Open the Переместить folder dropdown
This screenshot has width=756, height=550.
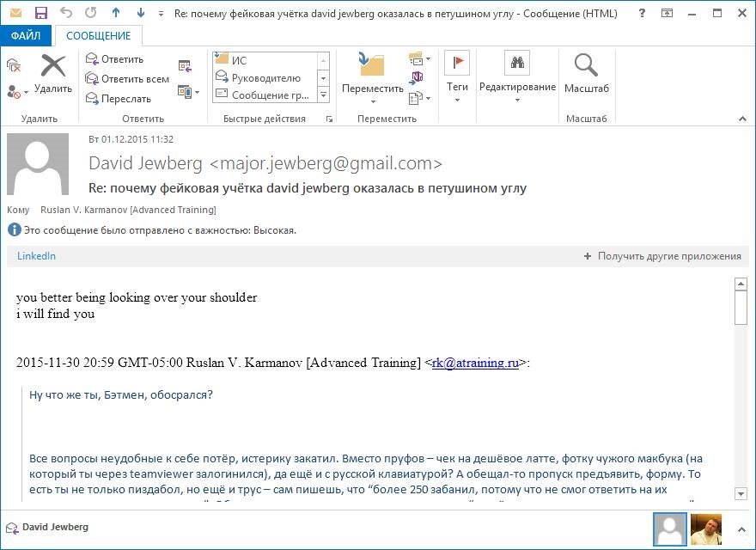pyautogui.click(x=372, y=77)
